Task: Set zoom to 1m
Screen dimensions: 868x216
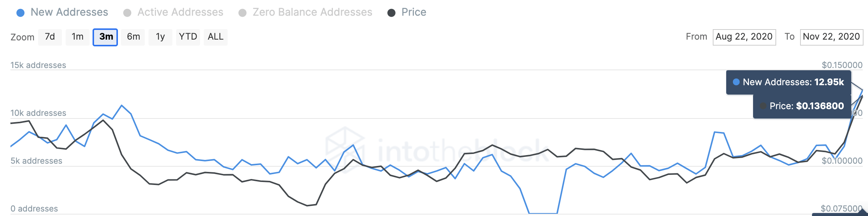Action: [x=78, y=37]
